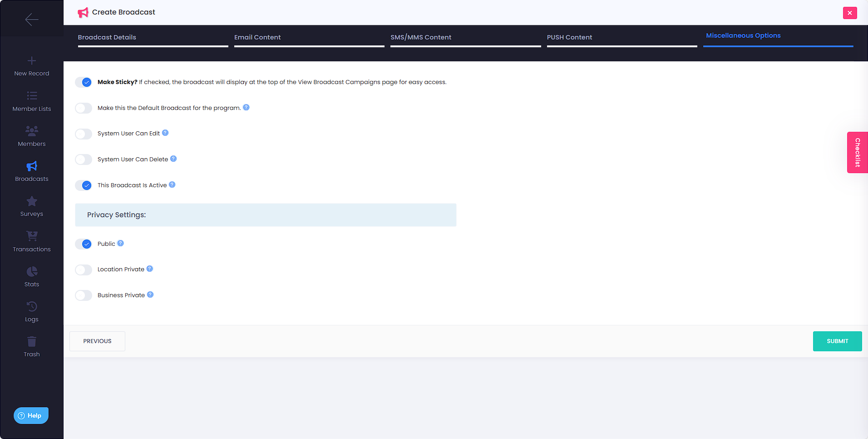
Task: View Stats pie chart icon
Action: (32, 271)
